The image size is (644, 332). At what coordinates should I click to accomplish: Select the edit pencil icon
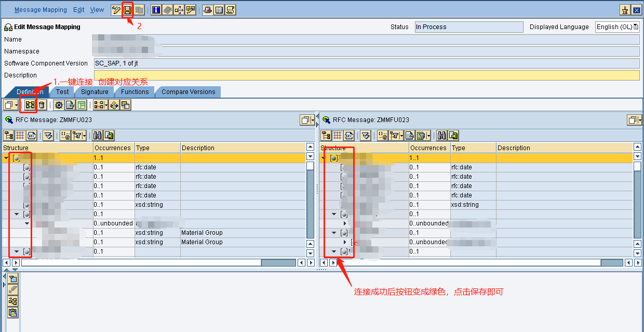coord(116,10)
